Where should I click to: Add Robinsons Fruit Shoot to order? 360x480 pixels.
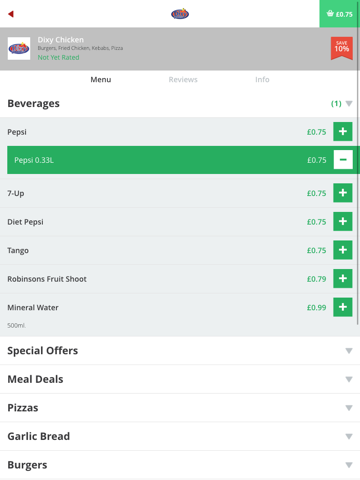pos(343,279)
